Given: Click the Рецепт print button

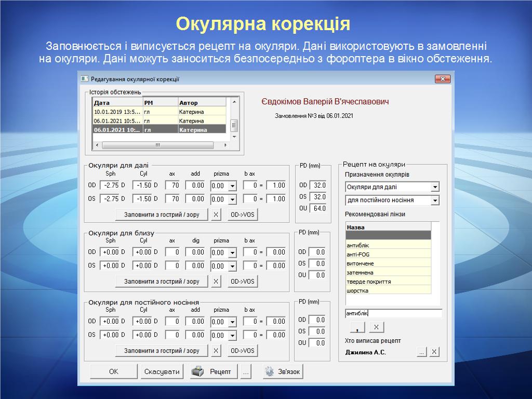Looking at the screenshot, I should coord(214,372).
